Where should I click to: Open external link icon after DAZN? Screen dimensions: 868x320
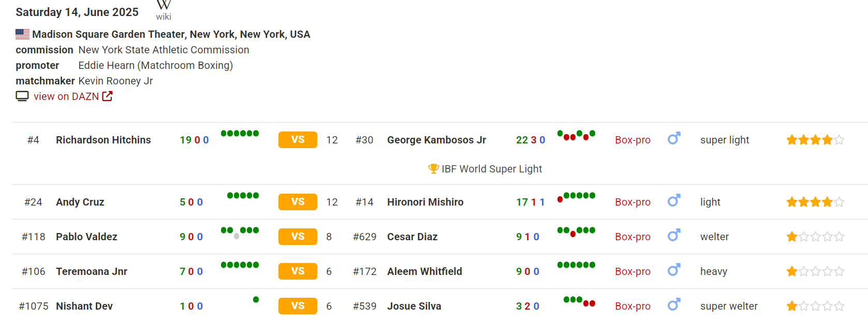coord(107,96)
